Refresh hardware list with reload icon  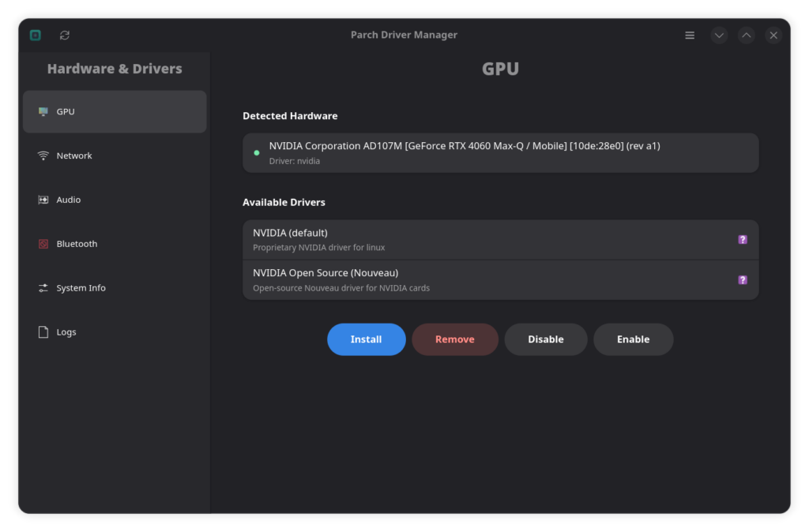point(65,35)
